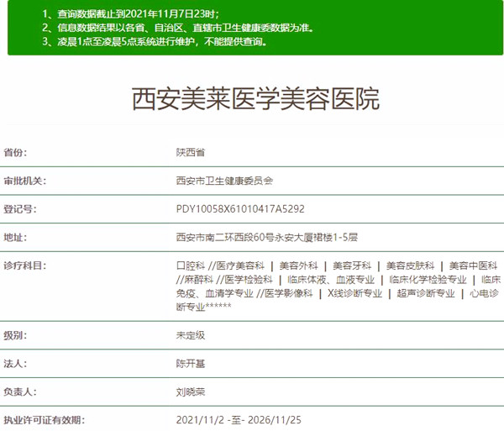Click the 审批机关 field label
The width and height of the screenshot is (504, 431).
[25, 181]
